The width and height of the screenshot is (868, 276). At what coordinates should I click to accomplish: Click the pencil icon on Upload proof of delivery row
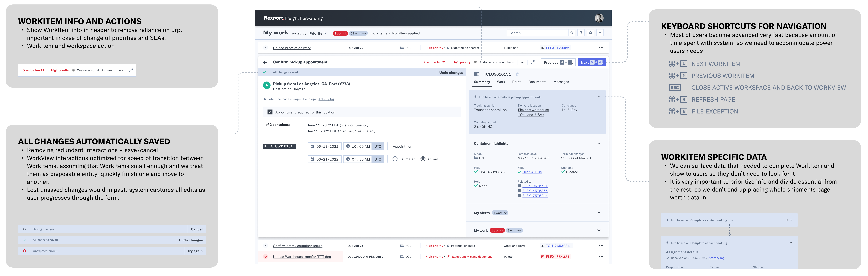266,48
